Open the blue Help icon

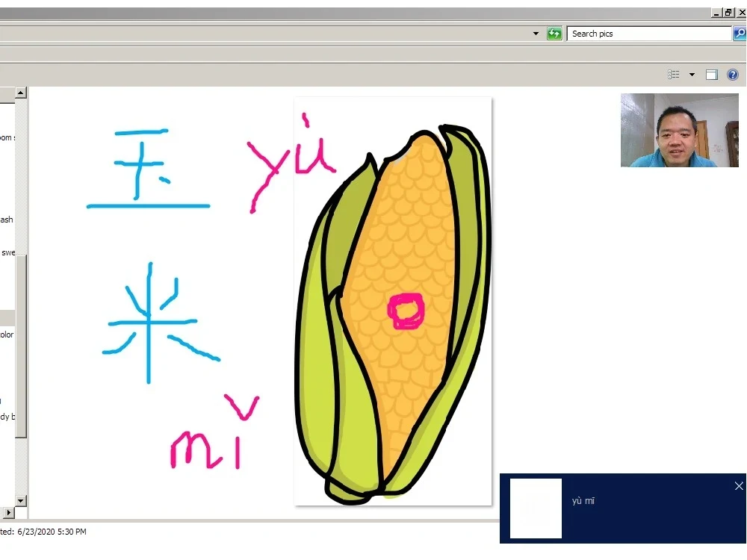(733, 75)
